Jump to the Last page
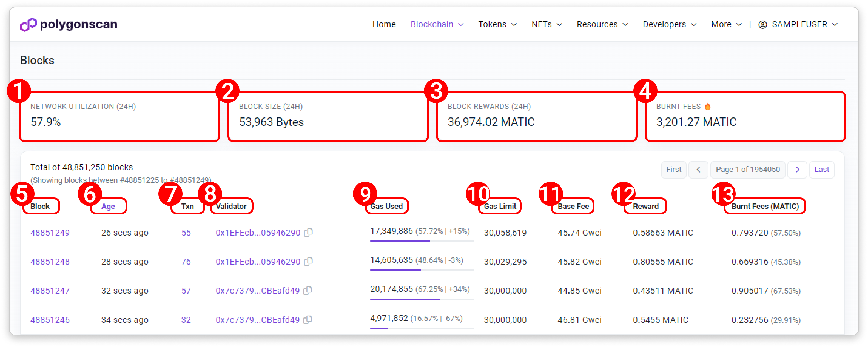Image resolution: width=868 pixels, height=347 pixels. [822, 169]
